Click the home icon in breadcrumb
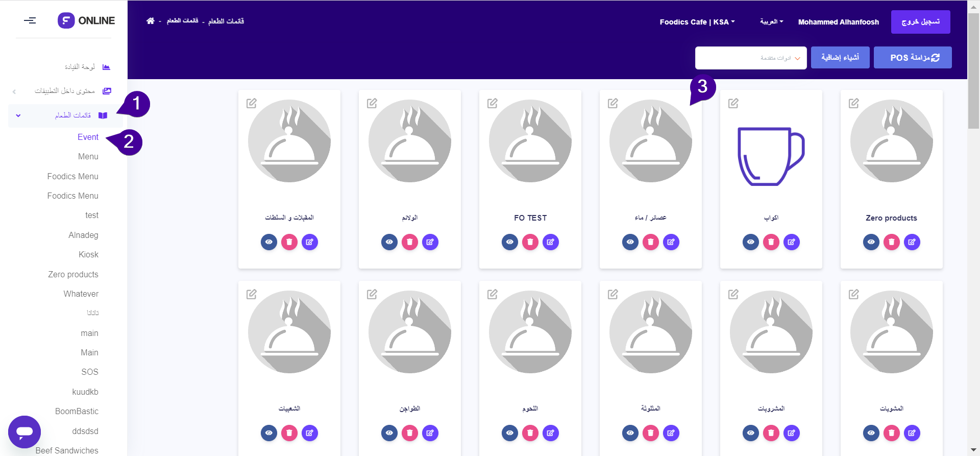The width and height of the screenshot is (980, 456). [150, 21]
